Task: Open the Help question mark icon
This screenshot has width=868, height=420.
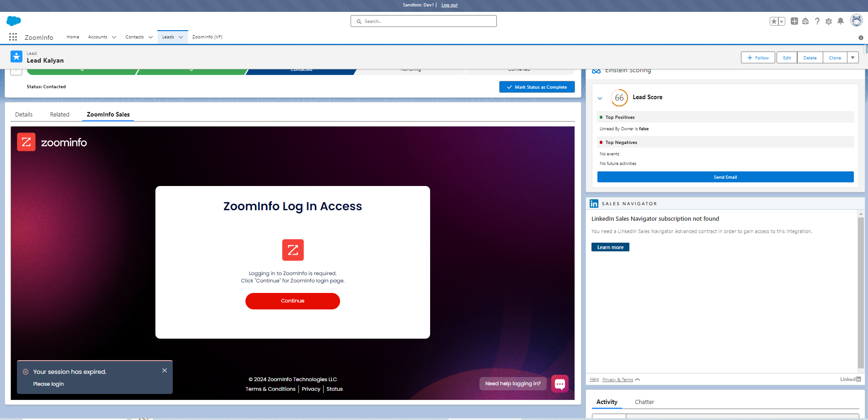Action: (817, 21)
